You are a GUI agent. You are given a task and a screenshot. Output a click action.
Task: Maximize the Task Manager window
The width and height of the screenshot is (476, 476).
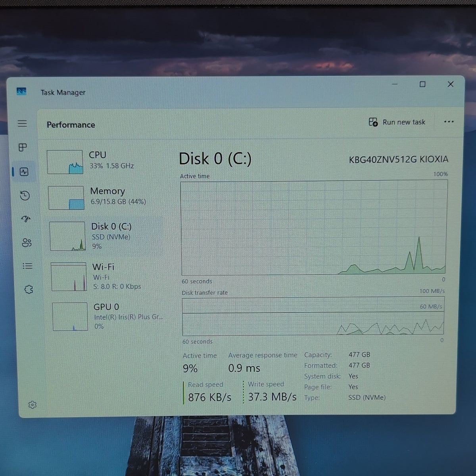422,84
